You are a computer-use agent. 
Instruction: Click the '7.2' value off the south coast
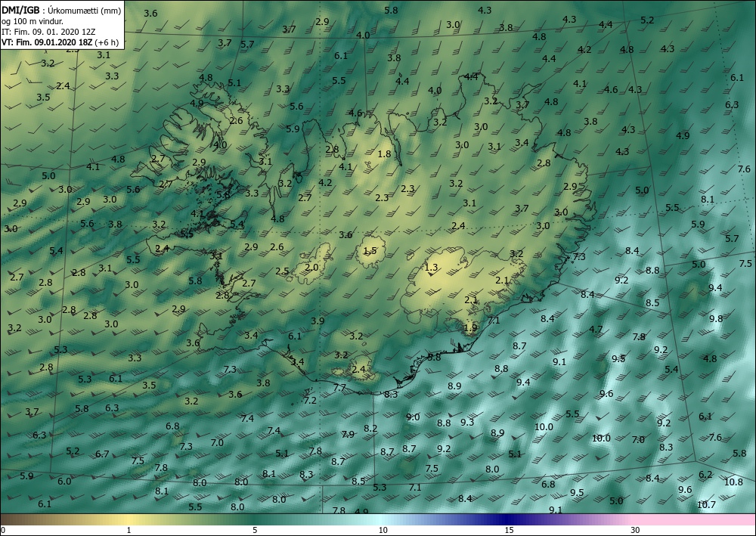[310, 400]
